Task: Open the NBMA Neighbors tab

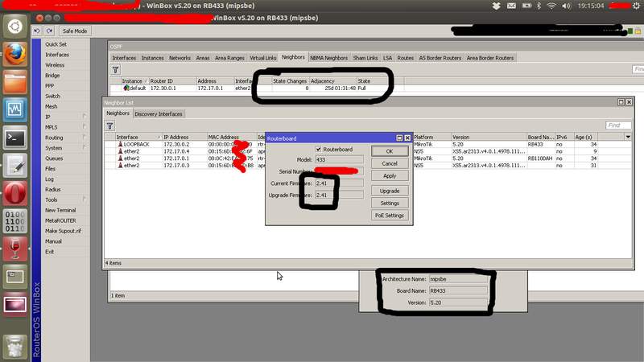Action: click(x=328, y=58)
